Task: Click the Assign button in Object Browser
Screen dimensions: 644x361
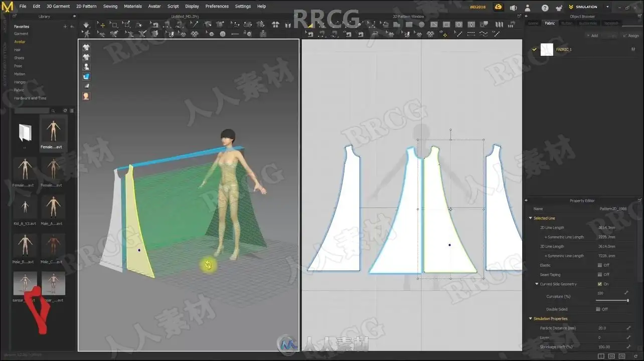Action: click(x=631, y=36)
